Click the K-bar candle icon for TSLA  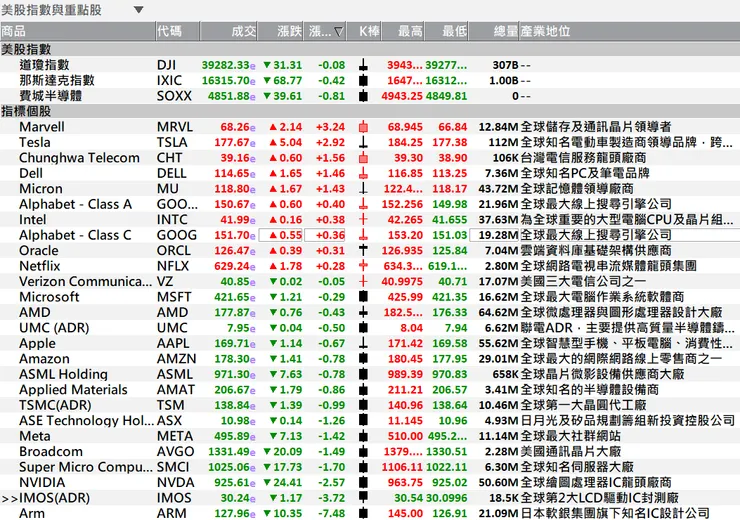(363, 143)
